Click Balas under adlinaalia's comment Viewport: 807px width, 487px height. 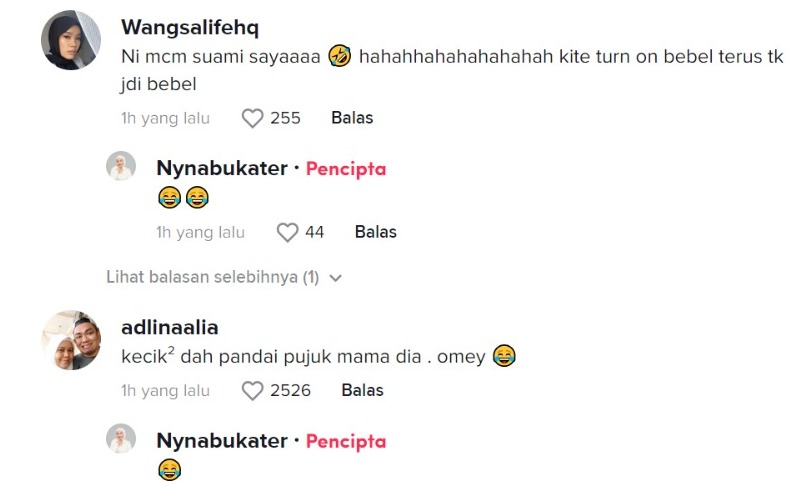coord(362,391)
